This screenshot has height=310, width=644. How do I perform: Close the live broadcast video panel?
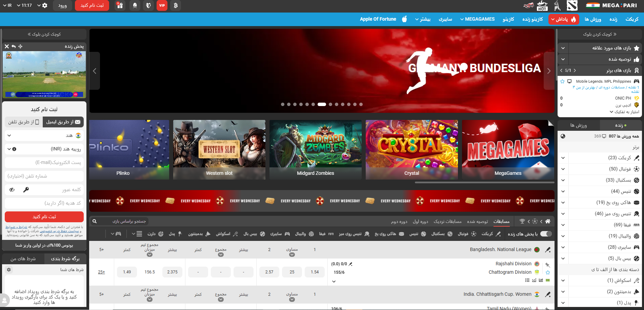coord(7,46)
